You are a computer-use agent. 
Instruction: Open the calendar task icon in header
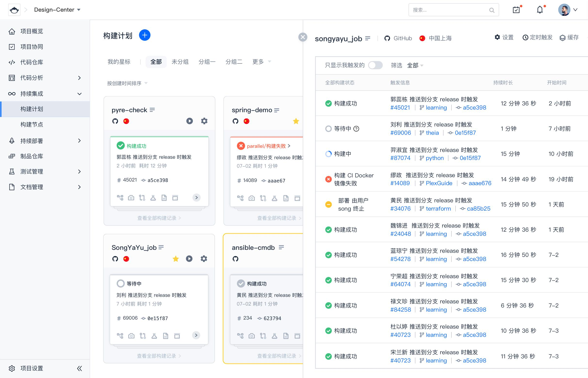pyautogui.click(x=516, y=10)
